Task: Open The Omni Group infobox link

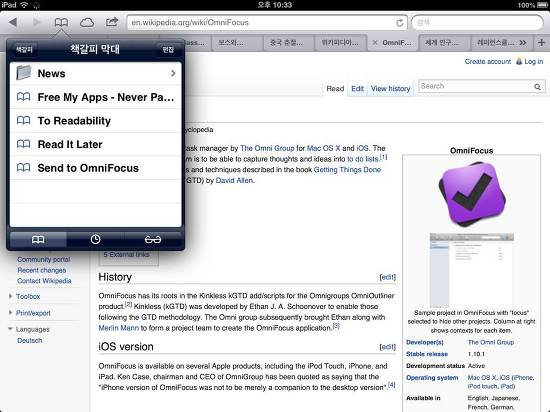Action: (491, 342)
